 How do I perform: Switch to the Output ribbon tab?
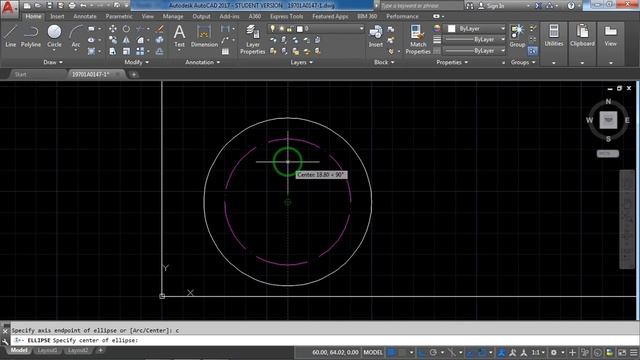[201, 16]
